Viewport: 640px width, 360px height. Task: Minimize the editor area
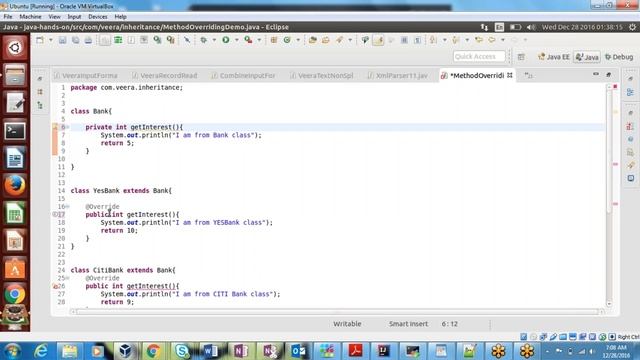pyautogui.click(x=596, y=74)
